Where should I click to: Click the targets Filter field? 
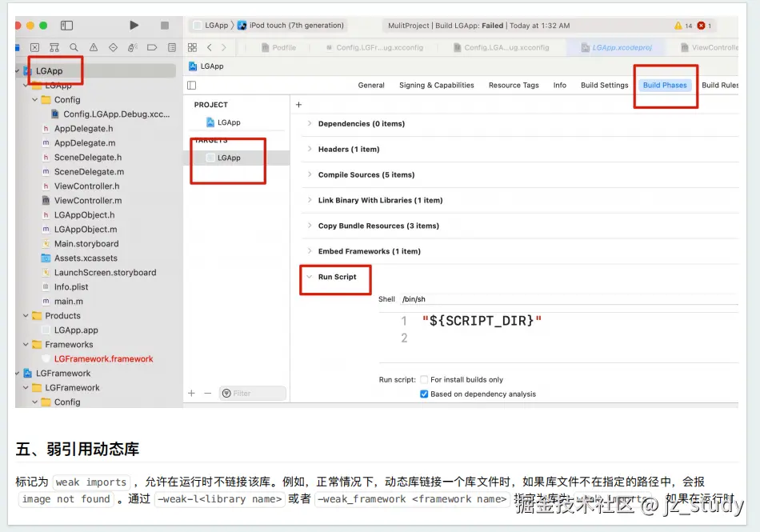pyautogui.click(x=253, y=393)
